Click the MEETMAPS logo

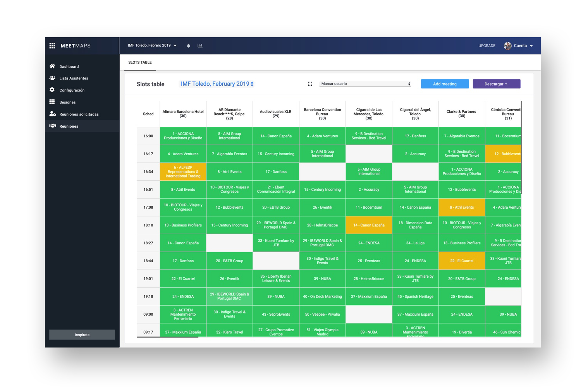tap(76, 46)
